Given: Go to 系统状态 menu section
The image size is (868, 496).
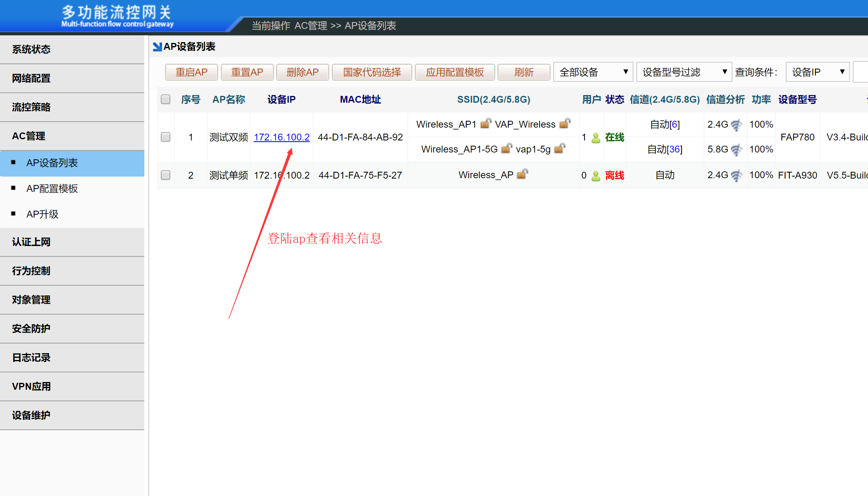Looking at the screenshot, I should tap(31, 49).
